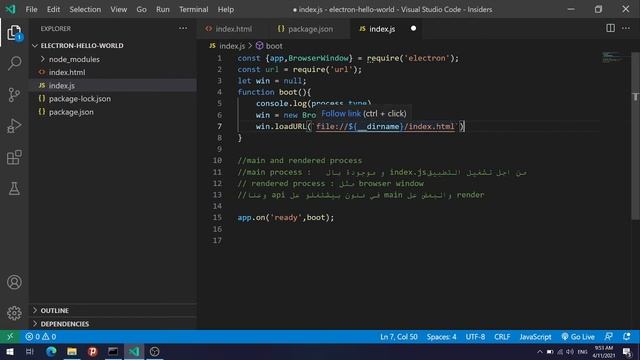Open the View menu
This screenshot has width=640, height=360.
coord(118,9)
